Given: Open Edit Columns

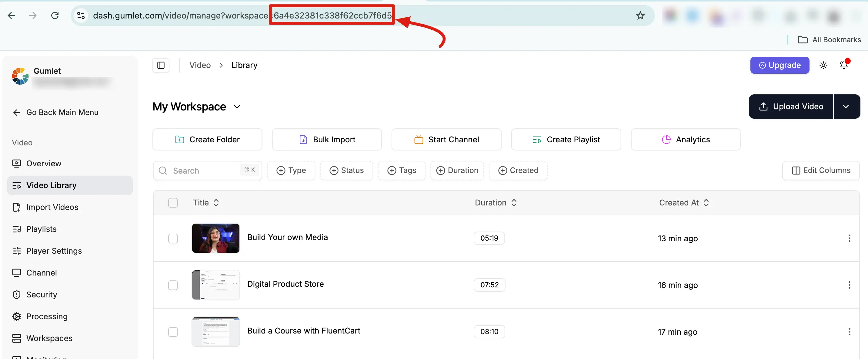Looking at the screenshot, I should pos(821,170).
